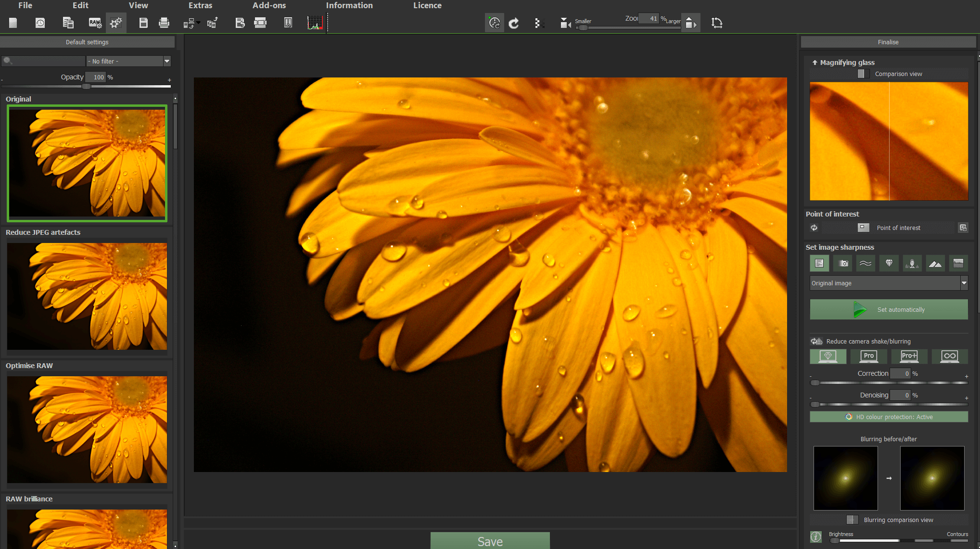The height and width of the screenshot is (549, 980).
Task: Toggle HD colour protection Active status
Action: point(889,417)
